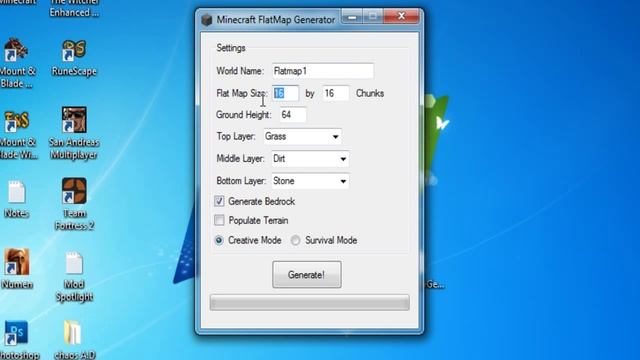Screen dimensions: 640x360
Task: Launch Team Fortress 2 desktop shortcut
Action: 74,204
